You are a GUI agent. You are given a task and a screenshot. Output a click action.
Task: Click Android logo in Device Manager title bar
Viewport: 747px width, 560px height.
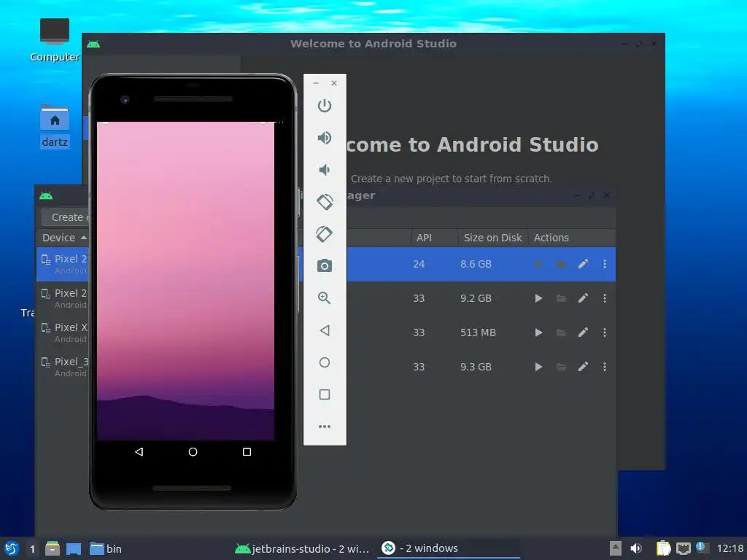point(46,195)
